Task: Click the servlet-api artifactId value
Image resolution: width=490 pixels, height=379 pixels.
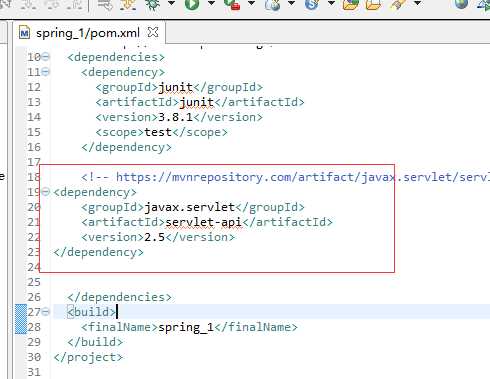Action: (x=203, y=222)
